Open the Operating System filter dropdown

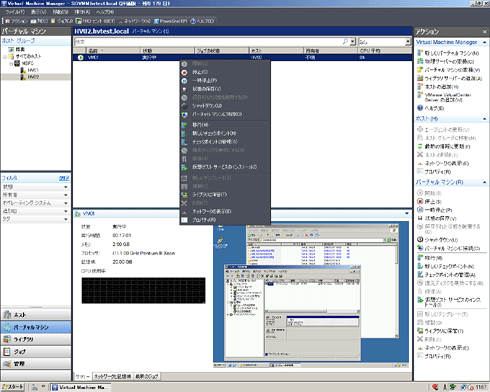[x=66, y=203]
